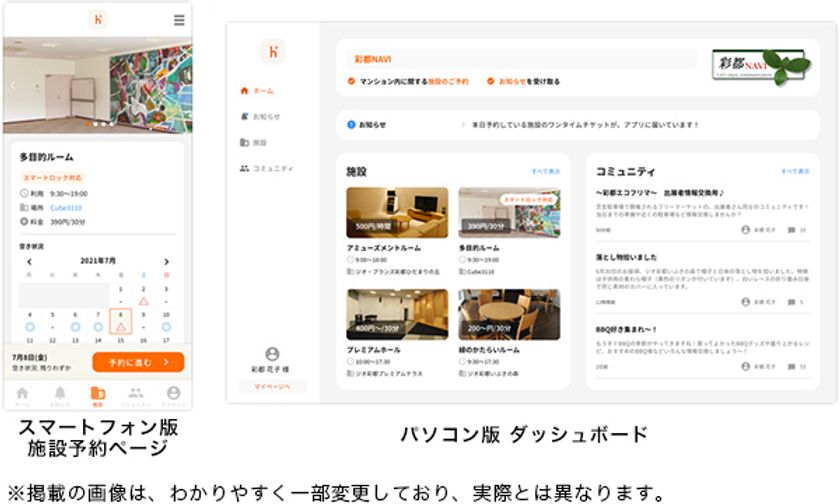Tap the 多目的ルーム heading in smartphone view

(x=47, y=157)
